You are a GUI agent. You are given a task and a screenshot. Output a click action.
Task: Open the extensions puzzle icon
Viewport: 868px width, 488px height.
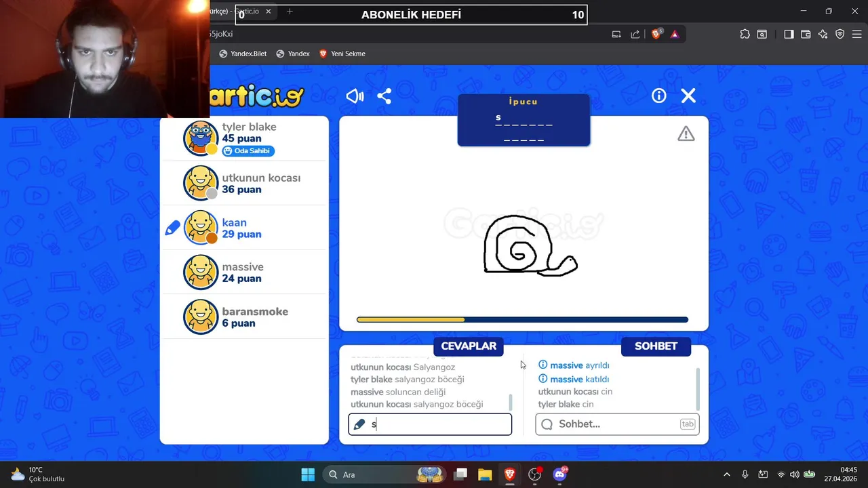[x=745, y=34]
